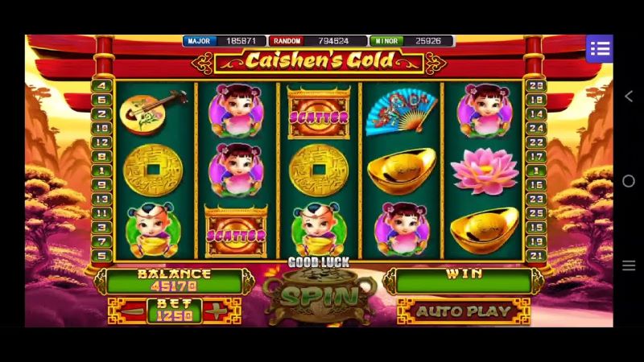This screenshot has width=644, height=362.
Task: Click the gold coin in first reel
Action: [153, 171]
